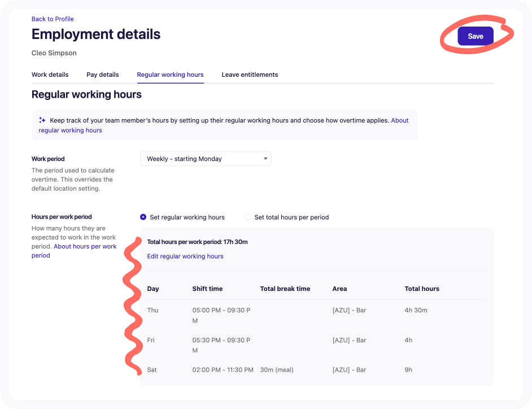The width and height of the screenshot is (532, 409).
Task: Go to the Leave entitlements tab
Action: coord(250,74)
